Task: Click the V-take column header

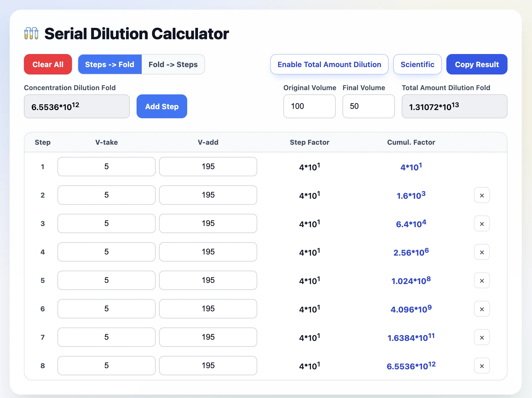Action: [106, 142]
